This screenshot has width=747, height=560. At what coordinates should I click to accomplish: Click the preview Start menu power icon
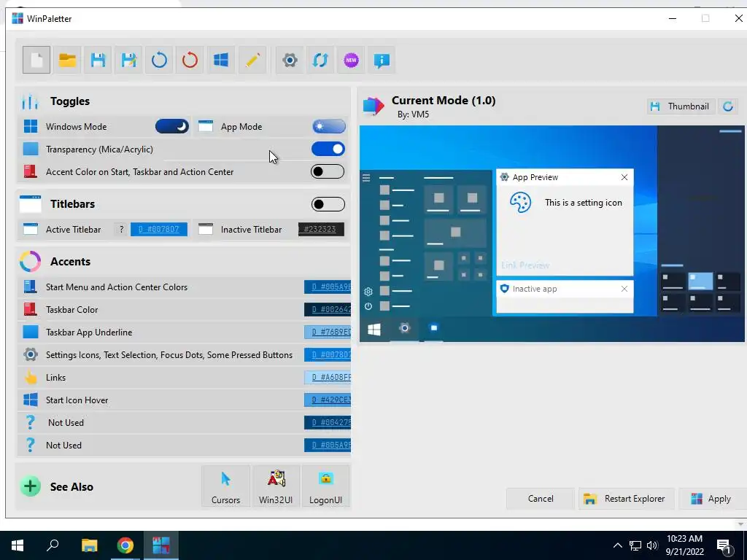point(368,306)
